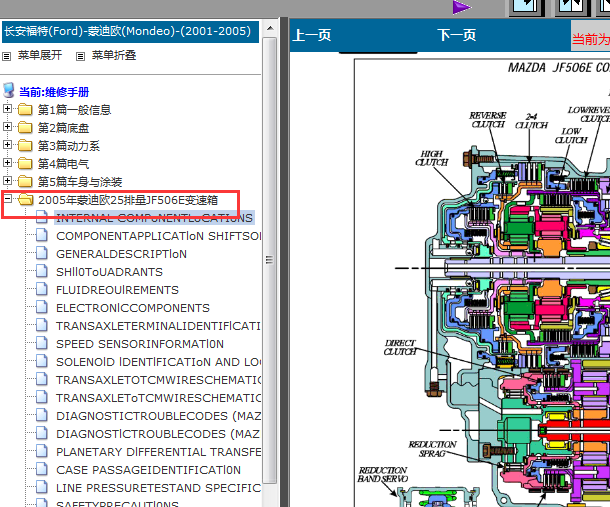
Task: Expand the 第3篇动力系 tree node
Action: click(x=7, y=144)
